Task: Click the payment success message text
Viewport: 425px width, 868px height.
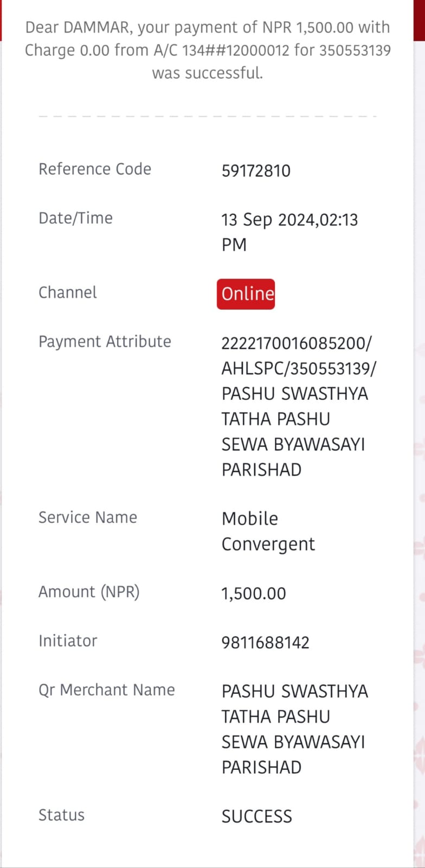Action: click(208, 50)
